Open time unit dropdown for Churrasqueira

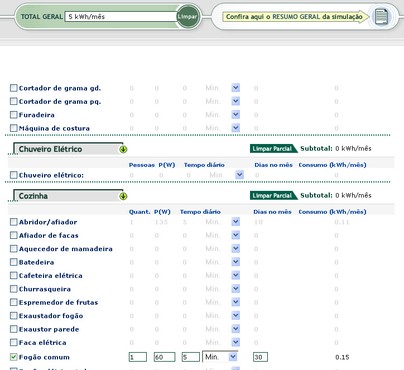[x=236, y=288]
